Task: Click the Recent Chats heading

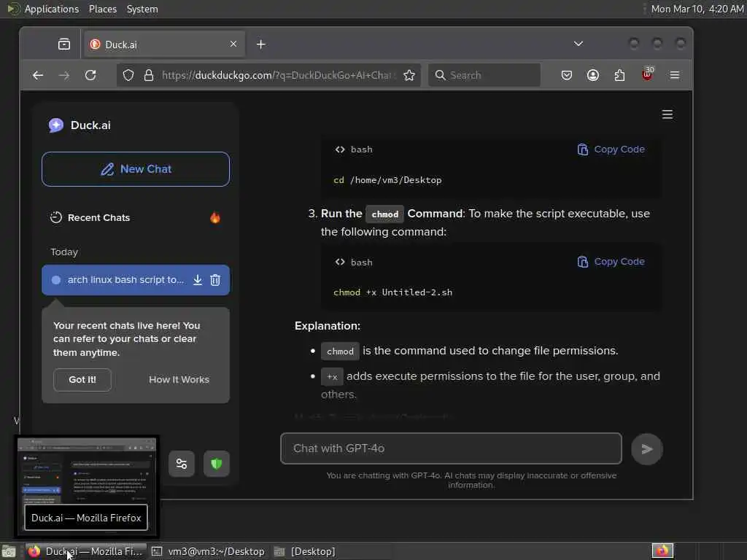Action: click(x=98, y=217)
